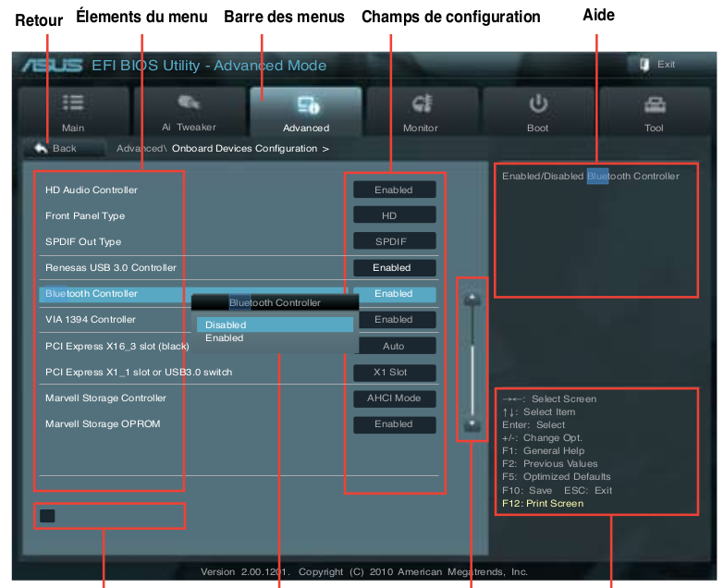The width and height of the screenshot is (724, 588).
Task: Select the HD Audio Controller item
Action: point(92,190)
